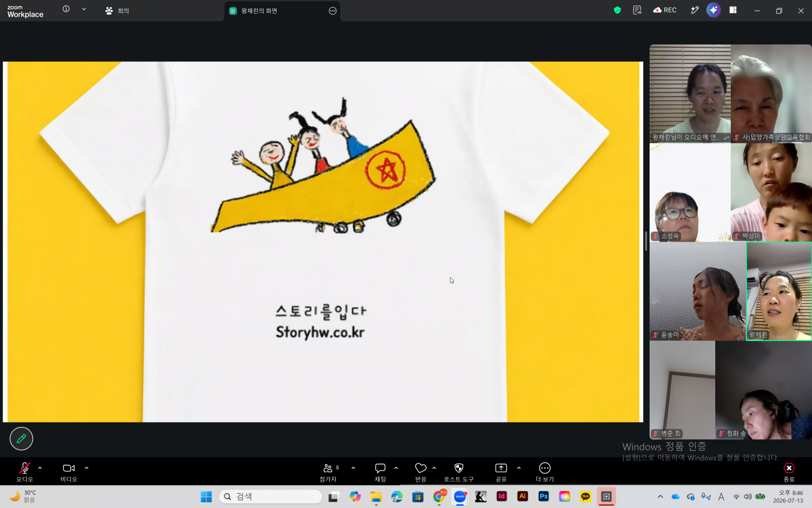Open Adobe InDesign from the taskbar
The image size is (812, 508).
pyautogui.click(x=502, y=497)
